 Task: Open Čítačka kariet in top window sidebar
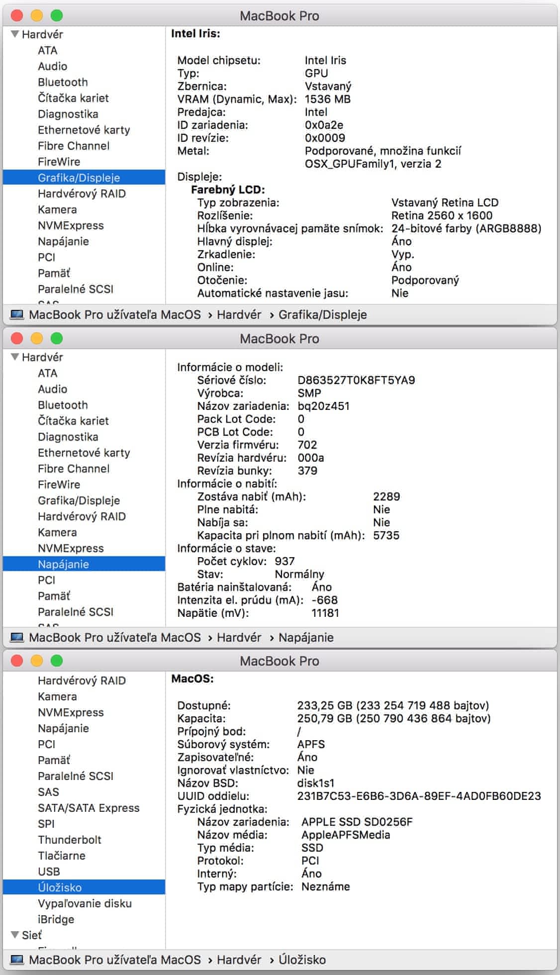(x=73, y=98)
